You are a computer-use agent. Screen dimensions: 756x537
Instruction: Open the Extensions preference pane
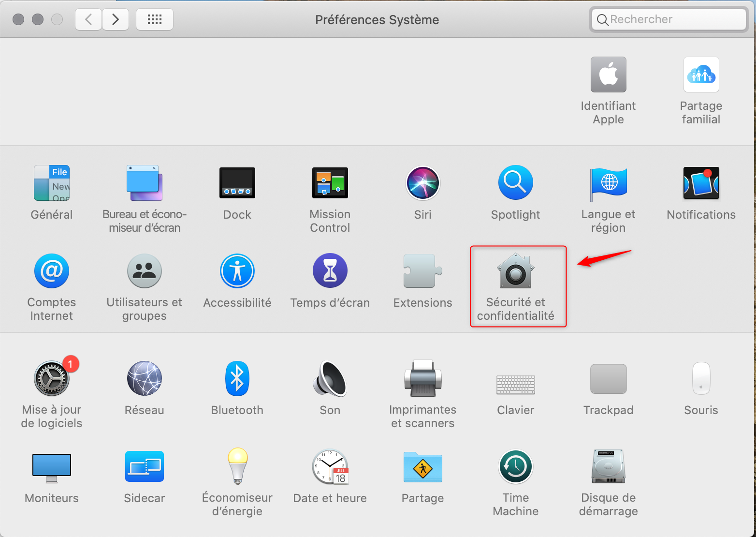click(422, 271)
